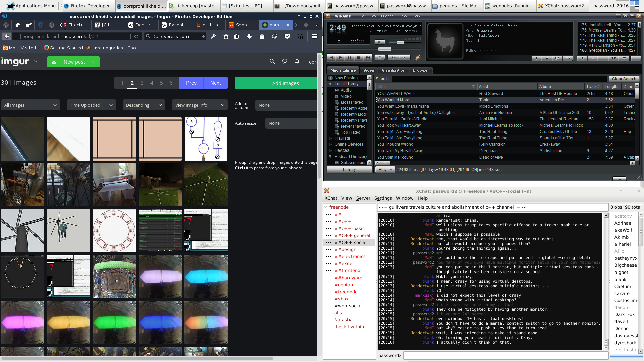Toggle repeat in Winamp

tap(405, 57)
